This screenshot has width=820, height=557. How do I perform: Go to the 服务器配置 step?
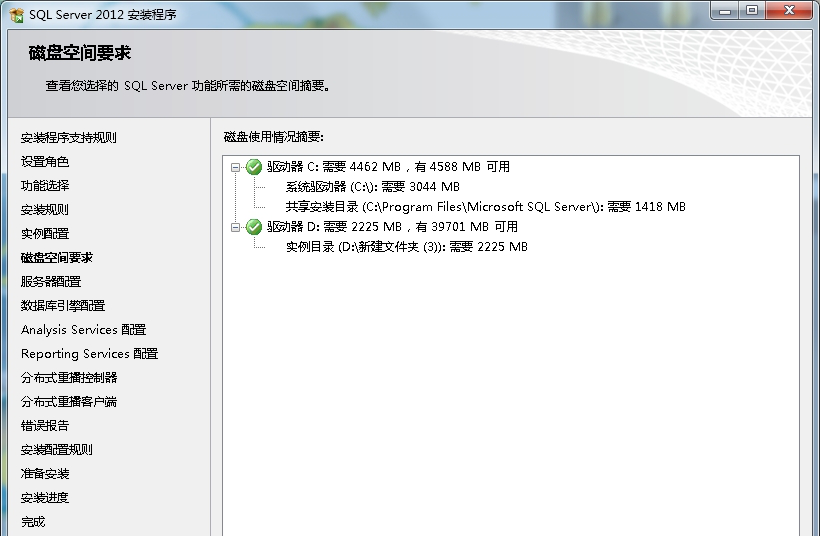click(x=51, y=282)
